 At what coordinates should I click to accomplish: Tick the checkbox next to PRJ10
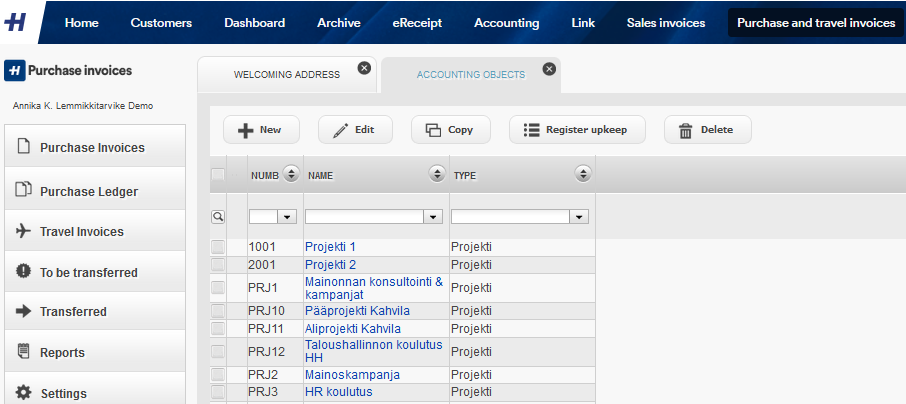coord(218,311)
